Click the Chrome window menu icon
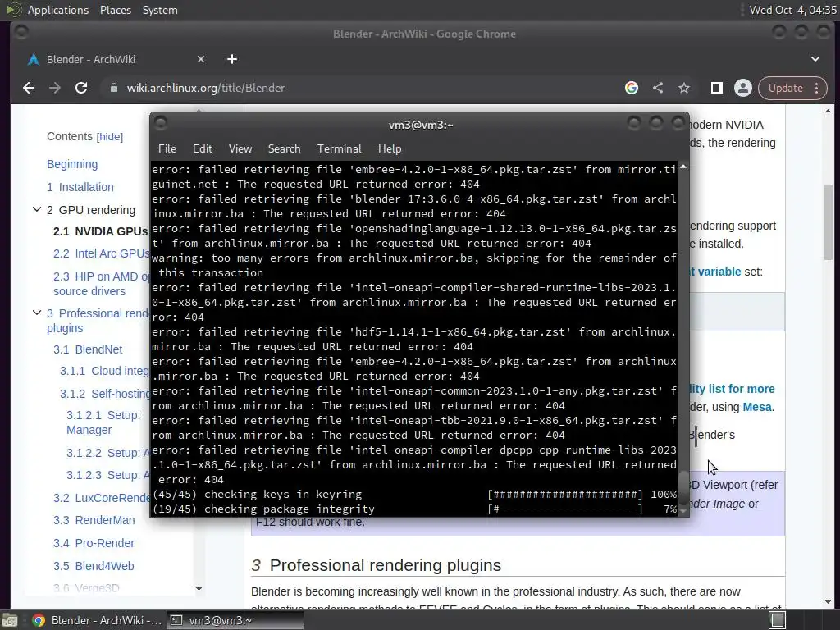 click(x=21, y=33)
